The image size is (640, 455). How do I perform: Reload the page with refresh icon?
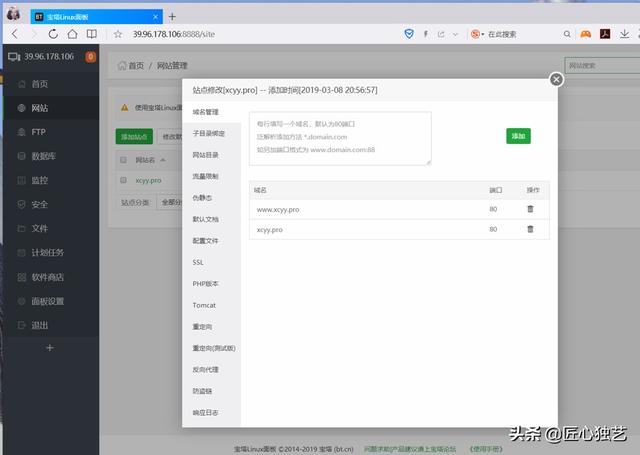tap(53, 34)
